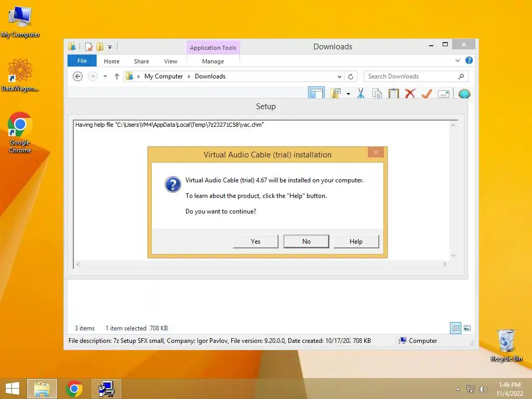Click No to cancel the installation
The width and height of the screenshot is (532, 399).
pos(306,241)
